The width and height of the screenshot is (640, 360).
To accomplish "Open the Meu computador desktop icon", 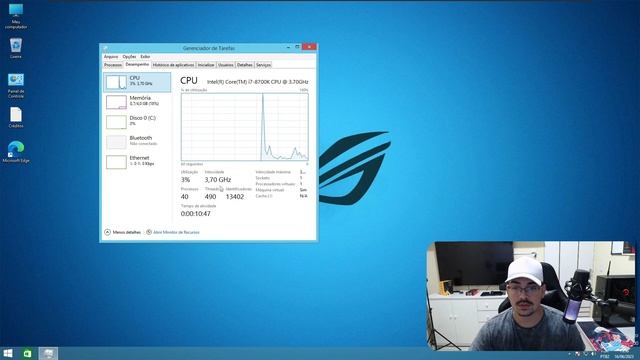I will pos(16,16).
